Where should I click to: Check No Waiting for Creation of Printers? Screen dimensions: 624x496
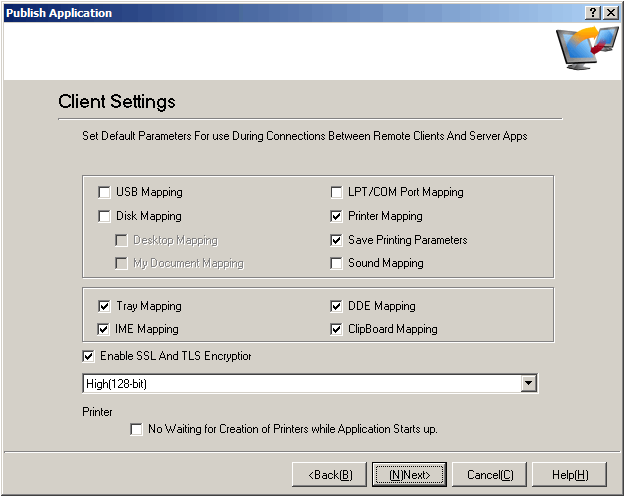pos(137,429)
